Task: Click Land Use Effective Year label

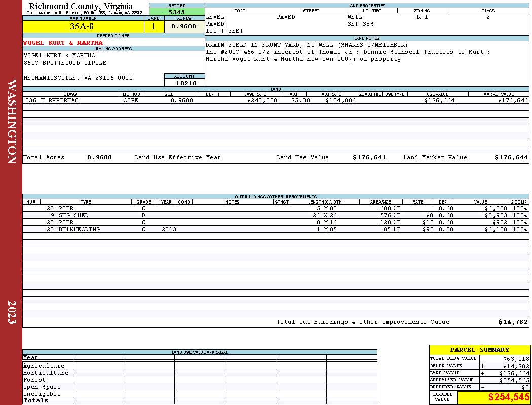Action: 178,157
